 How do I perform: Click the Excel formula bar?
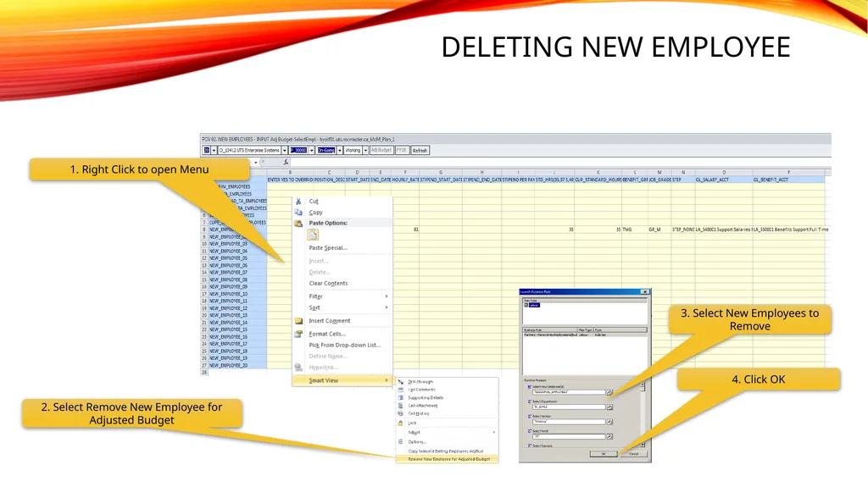click(559, 162)
